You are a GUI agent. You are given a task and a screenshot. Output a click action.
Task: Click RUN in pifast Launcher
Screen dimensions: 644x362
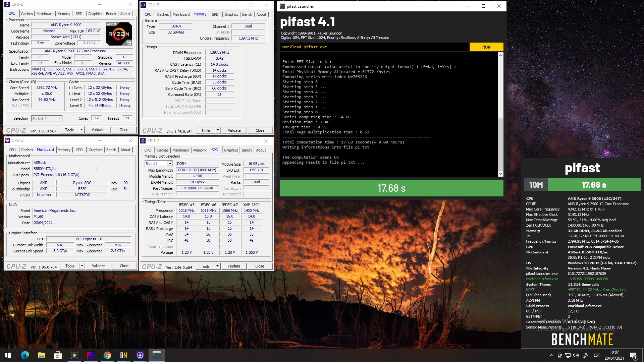pos(486,47)
